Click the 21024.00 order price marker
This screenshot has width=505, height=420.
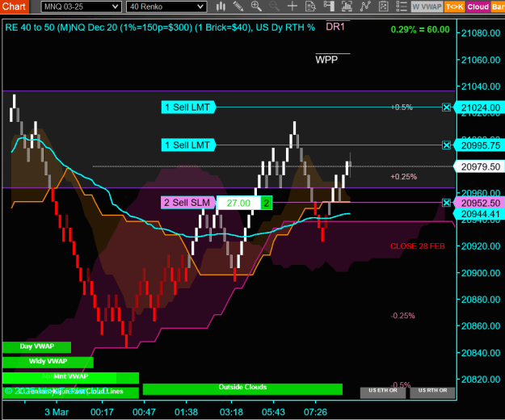pos(479,107)
